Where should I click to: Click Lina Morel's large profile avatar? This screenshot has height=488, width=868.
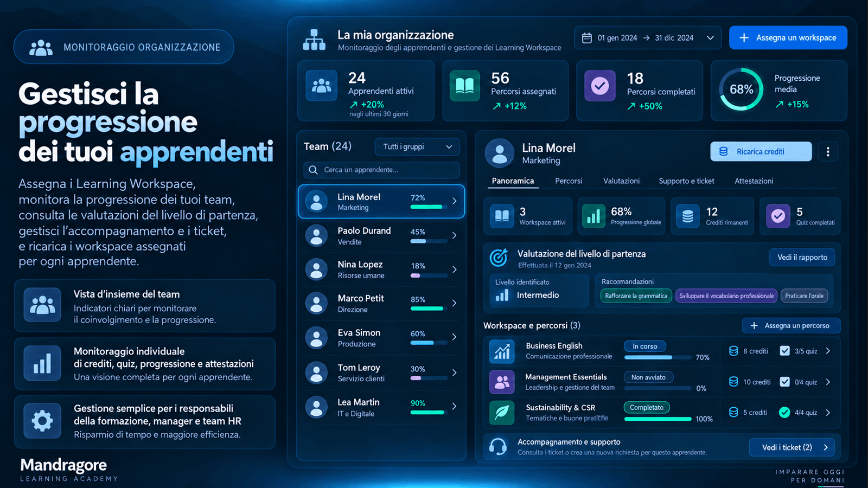(500, 153)
